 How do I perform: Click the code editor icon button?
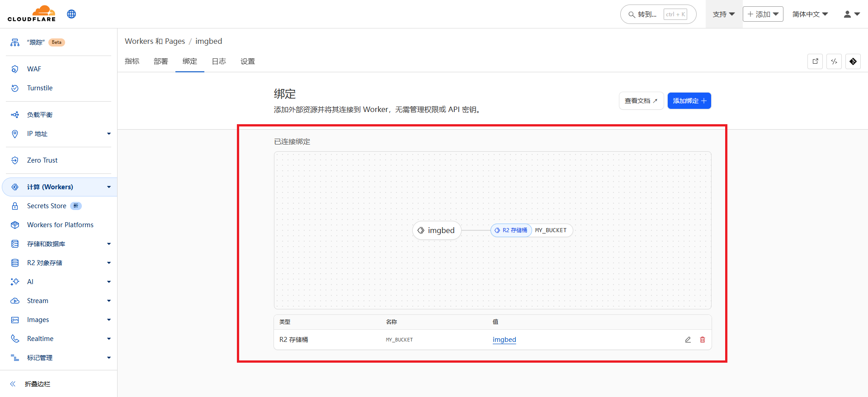(834, 61)
